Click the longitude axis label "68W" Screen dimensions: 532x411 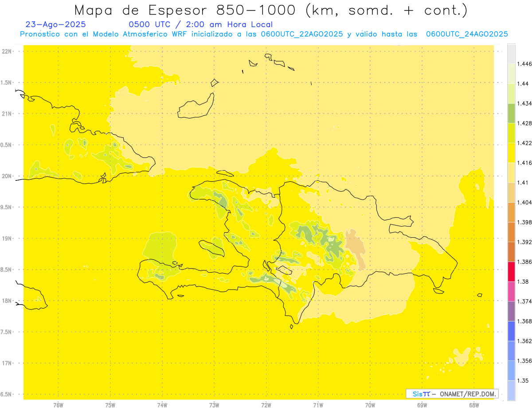click(474, 405)
